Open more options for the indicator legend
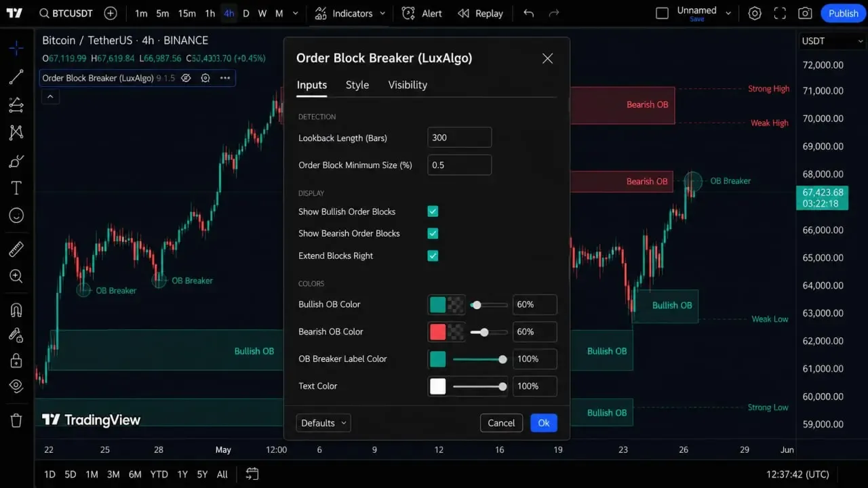The width and height of the screenshot is (868, 488). coord(225,78)
